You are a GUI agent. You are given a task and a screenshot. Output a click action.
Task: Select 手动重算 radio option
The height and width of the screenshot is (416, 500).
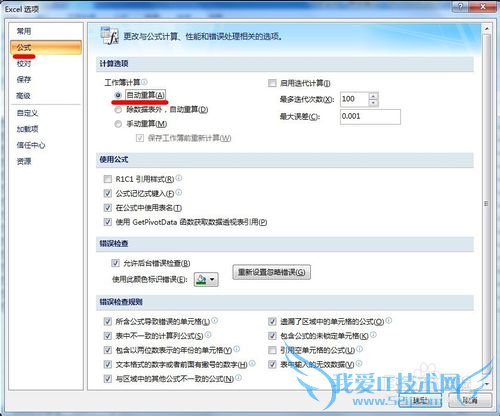[118, 124]
